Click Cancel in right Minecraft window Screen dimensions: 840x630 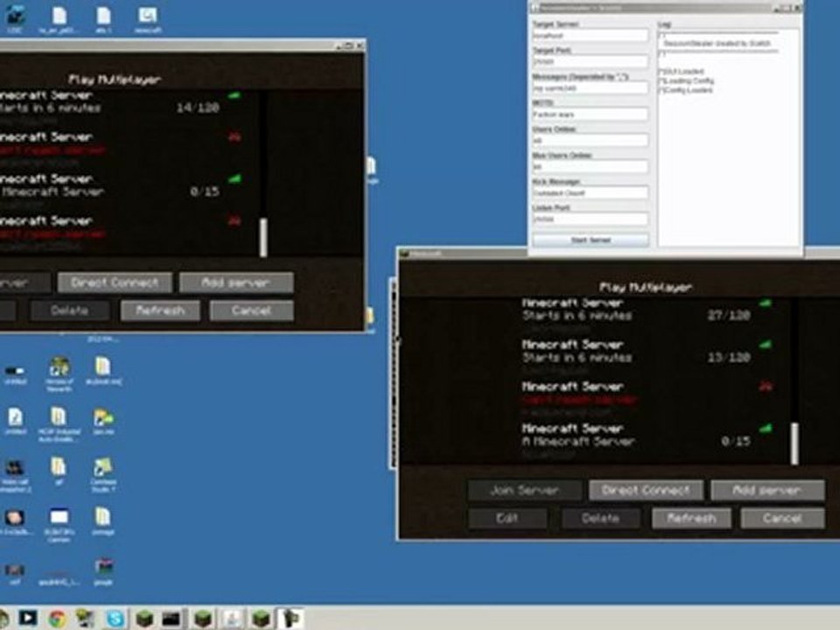point(782,518)
